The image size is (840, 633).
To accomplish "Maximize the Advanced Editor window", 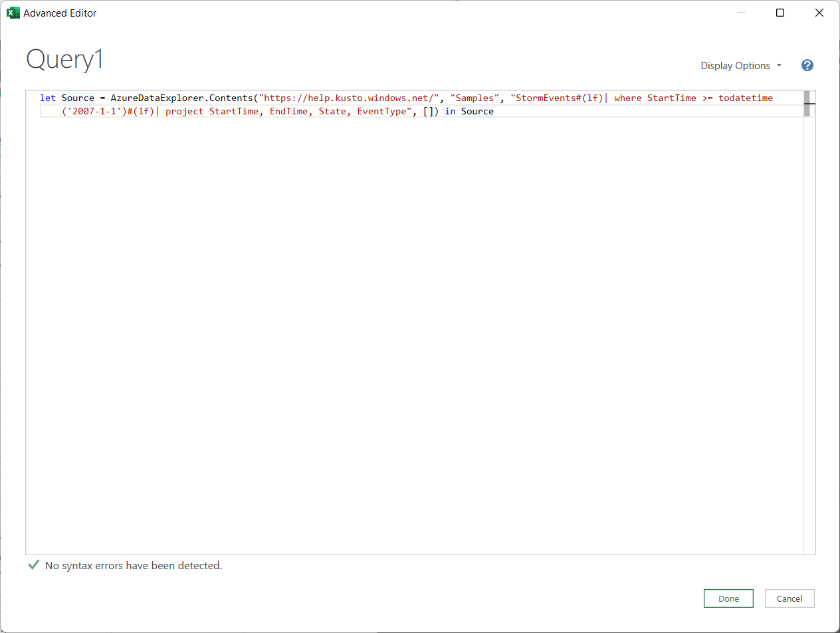I will click(780, 13).
